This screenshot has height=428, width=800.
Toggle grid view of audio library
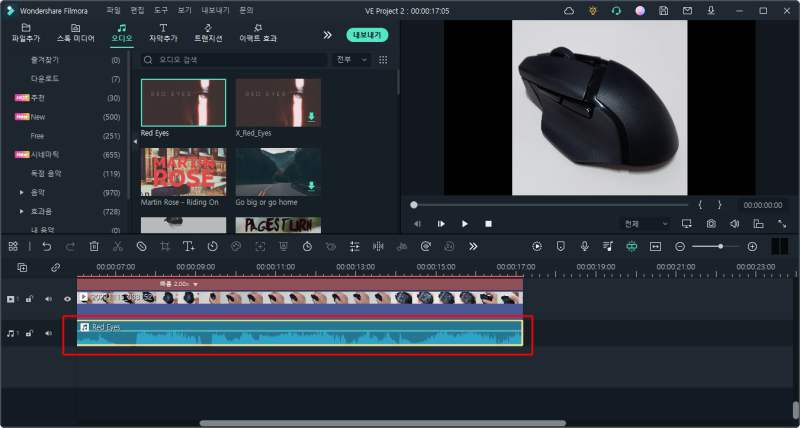[x=383, y=60]
